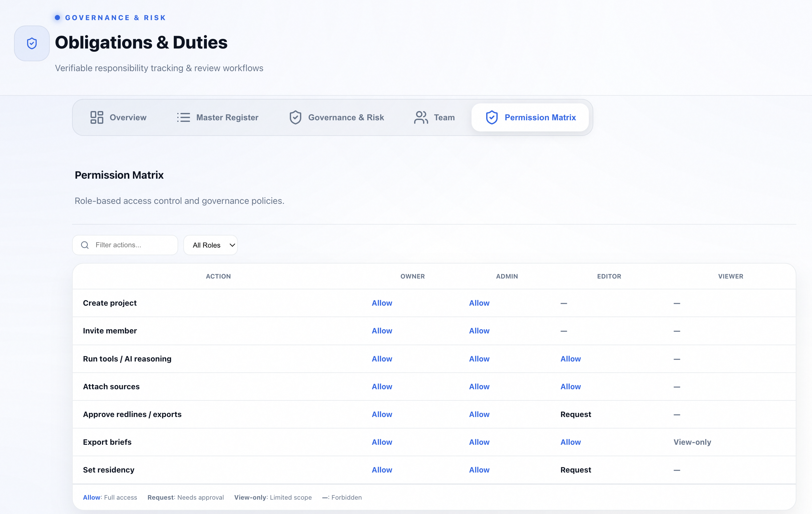Click the Allow link for Create project under Owner

pyautogui.click(x=382, y=303)
